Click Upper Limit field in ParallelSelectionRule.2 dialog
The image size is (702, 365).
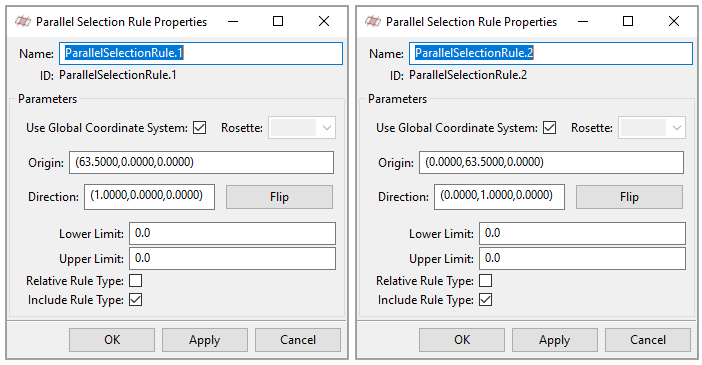tap(582, 258)
